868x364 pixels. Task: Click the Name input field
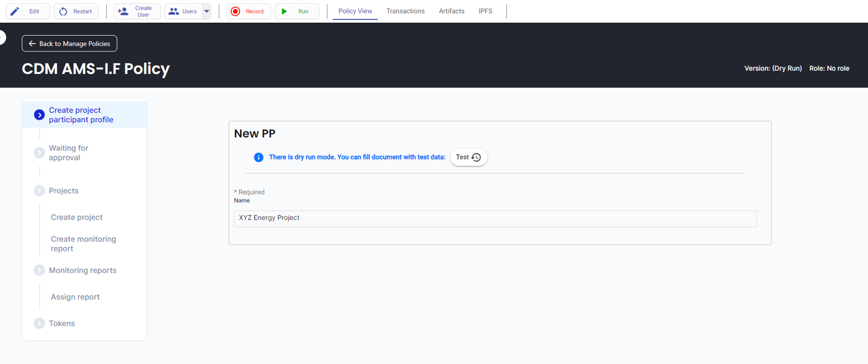(x=495, y=219)
